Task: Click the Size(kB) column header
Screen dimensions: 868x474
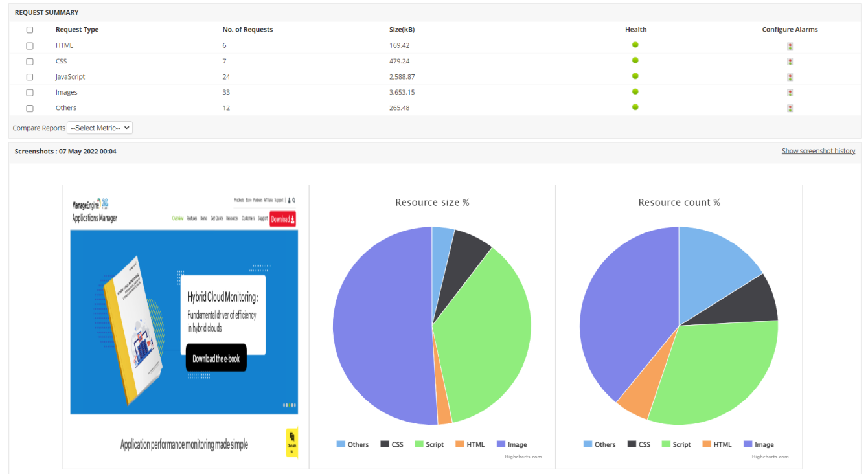Action: 402,30
